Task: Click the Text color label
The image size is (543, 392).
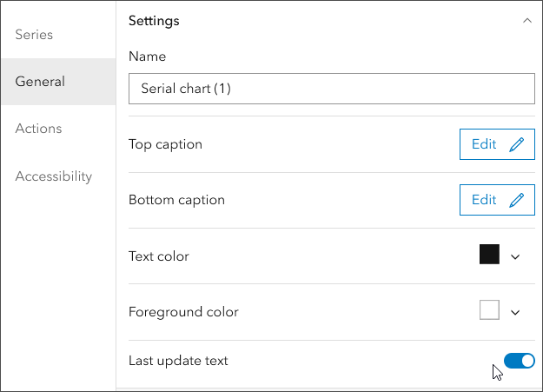Action: click(x=158, y=256)
